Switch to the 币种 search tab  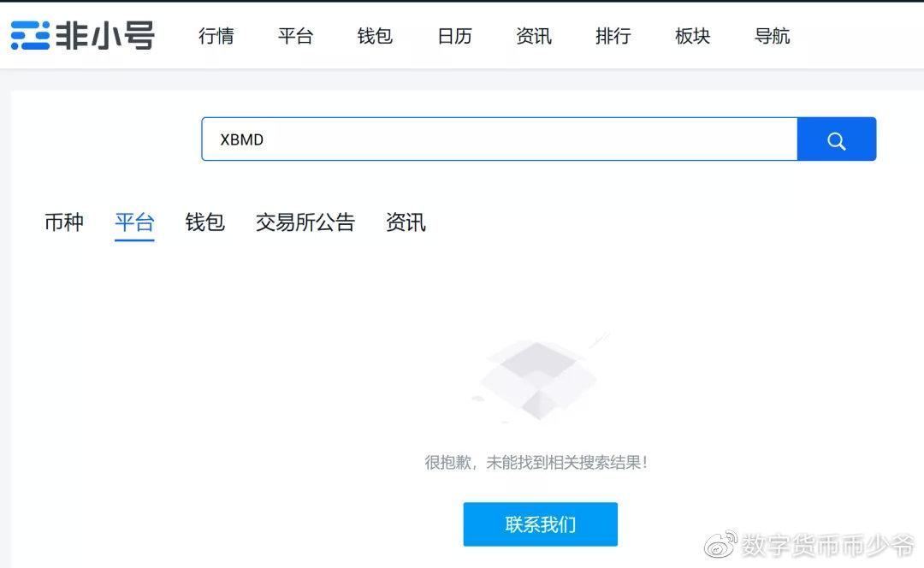(x=63, y=222)
